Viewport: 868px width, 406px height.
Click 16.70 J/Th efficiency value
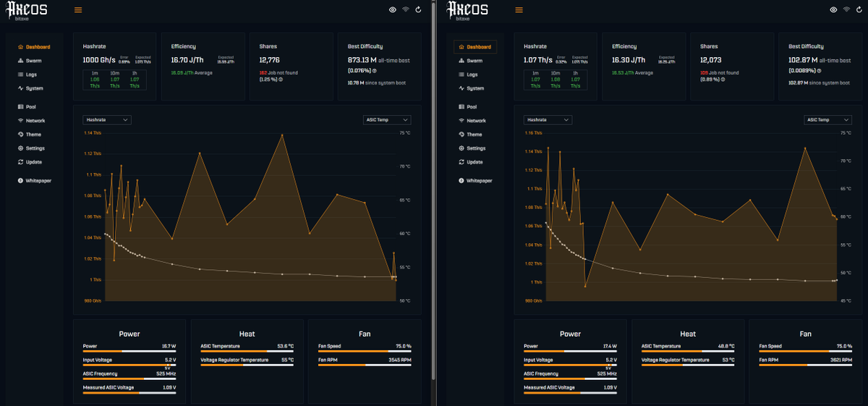186,61
